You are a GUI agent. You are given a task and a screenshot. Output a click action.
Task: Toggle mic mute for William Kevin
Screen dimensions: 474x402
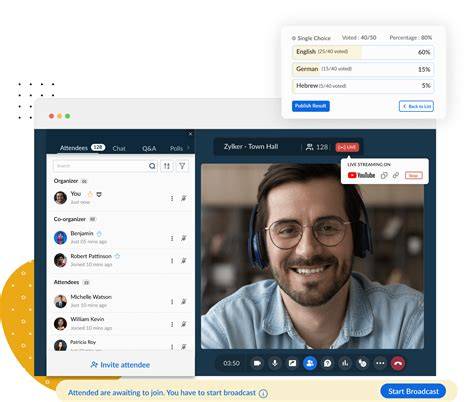coord(184,324)
